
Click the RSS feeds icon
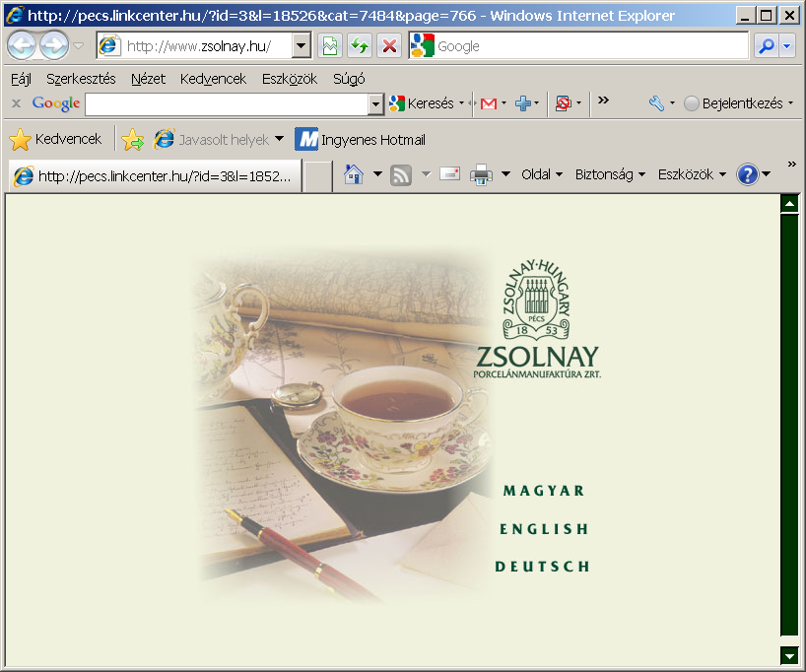401,175
